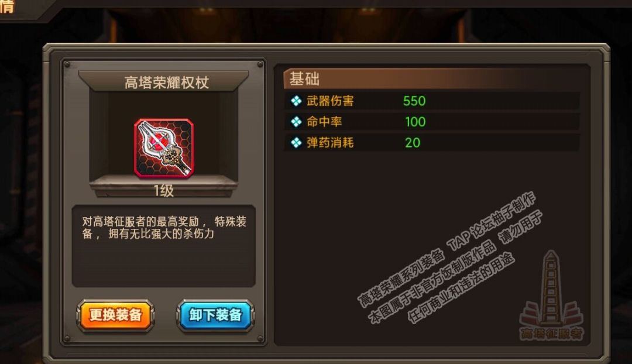
Task: Click the diamond icon beside 武器伤害
Action: 296,101
